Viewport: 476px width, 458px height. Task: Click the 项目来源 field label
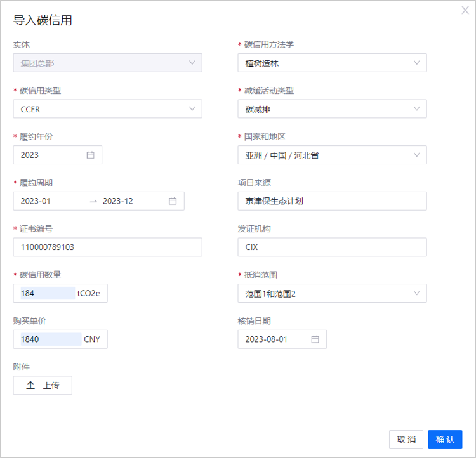254,183
